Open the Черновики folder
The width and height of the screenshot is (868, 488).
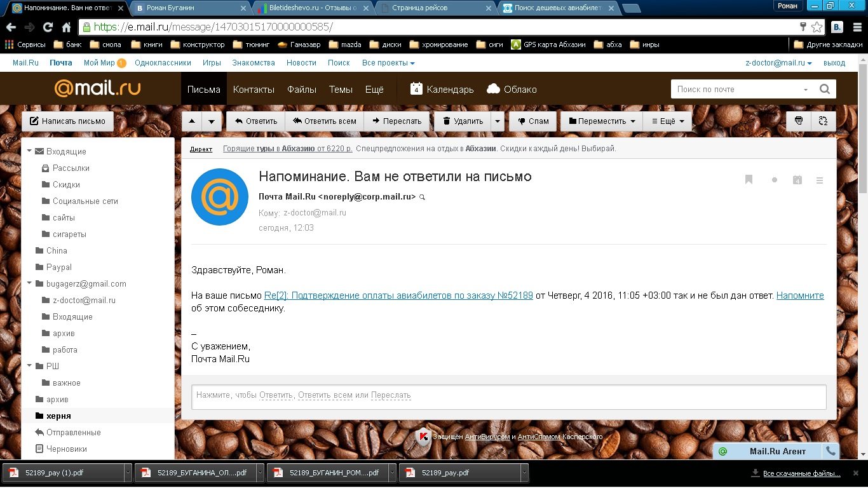[67, 449]
